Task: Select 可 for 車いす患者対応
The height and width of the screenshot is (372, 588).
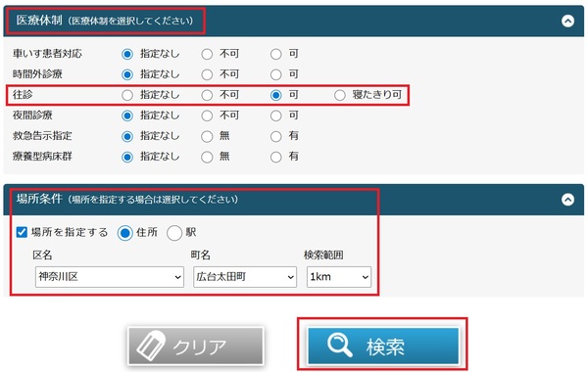Action: pyautogui.click(x=276, y=54)
